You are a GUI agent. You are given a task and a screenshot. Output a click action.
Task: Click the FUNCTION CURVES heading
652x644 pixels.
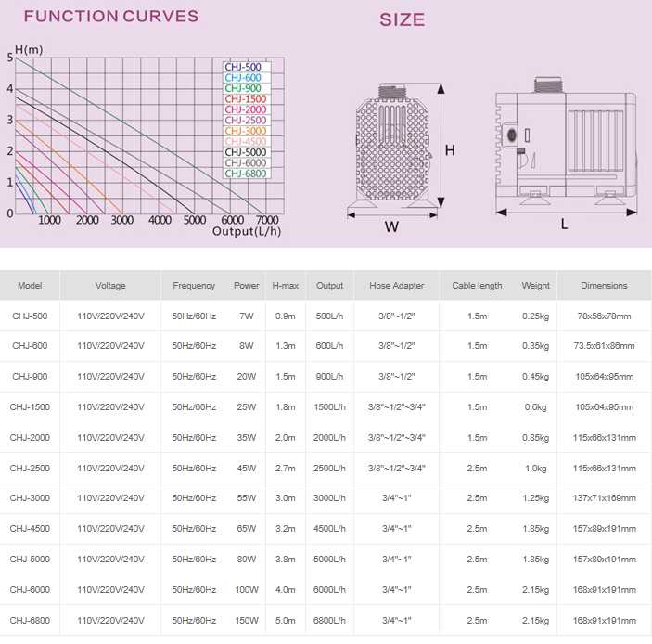(x=110, y=16)
